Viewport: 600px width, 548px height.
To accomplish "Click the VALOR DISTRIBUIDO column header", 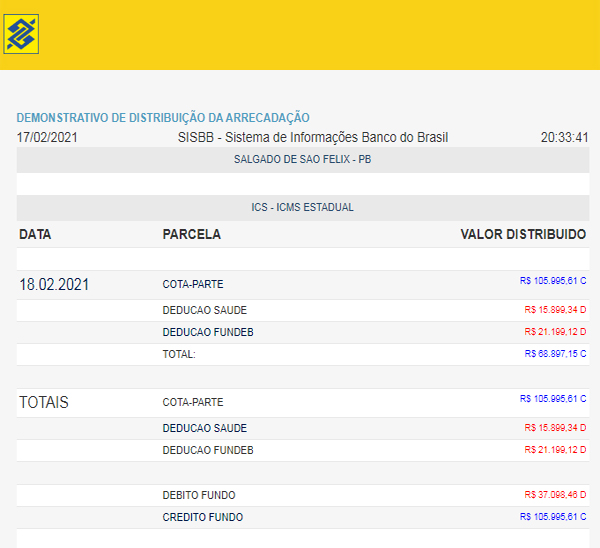I will [523, 234].
